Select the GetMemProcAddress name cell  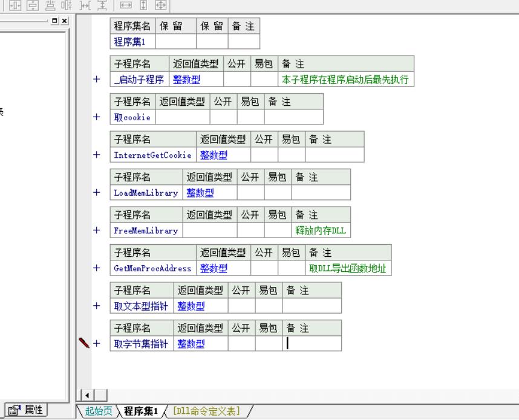[x=153, y=268]
